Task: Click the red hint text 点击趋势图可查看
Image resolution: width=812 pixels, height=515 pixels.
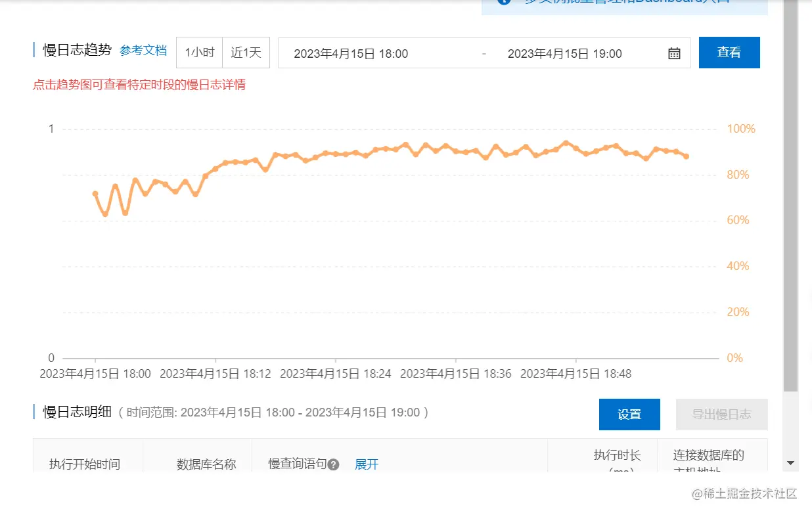Action: tap(139, 85)
